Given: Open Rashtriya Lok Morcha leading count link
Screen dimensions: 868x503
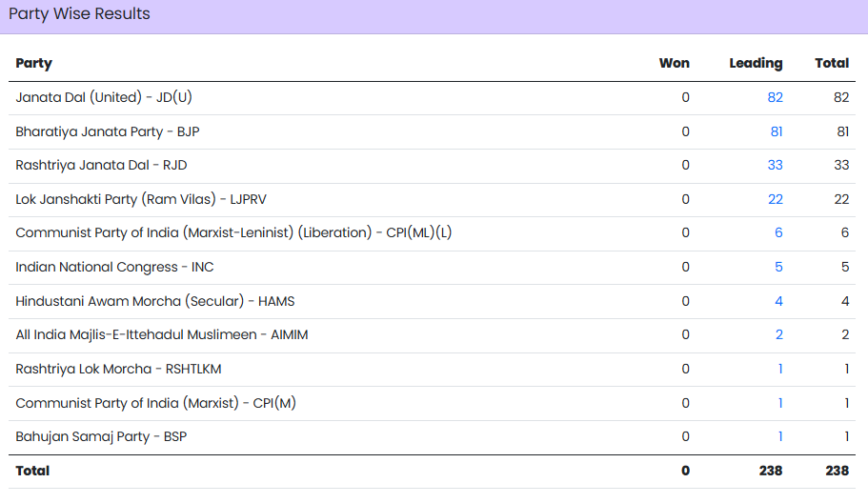Looking at the screenshot, I should (780, 369).
